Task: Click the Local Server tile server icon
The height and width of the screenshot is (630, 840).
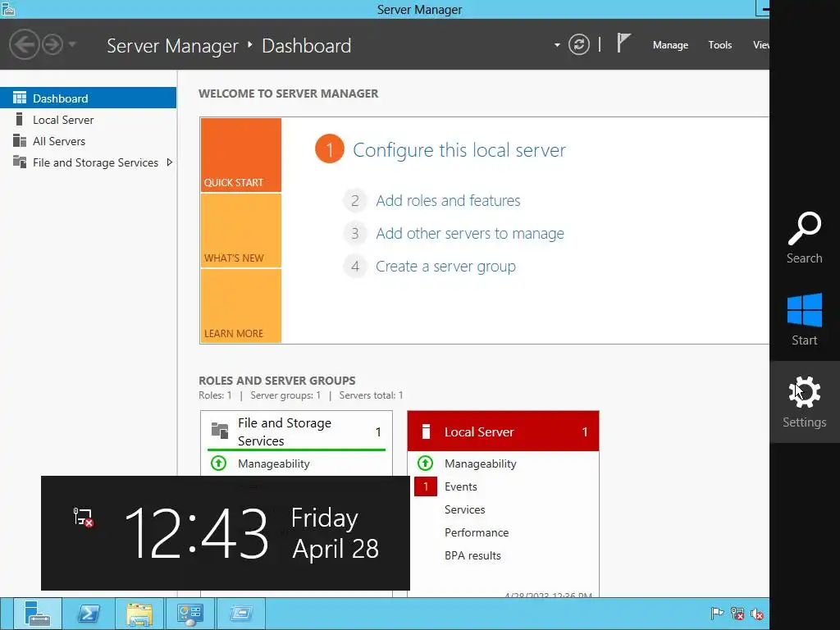Action: (x=426, y=431)
